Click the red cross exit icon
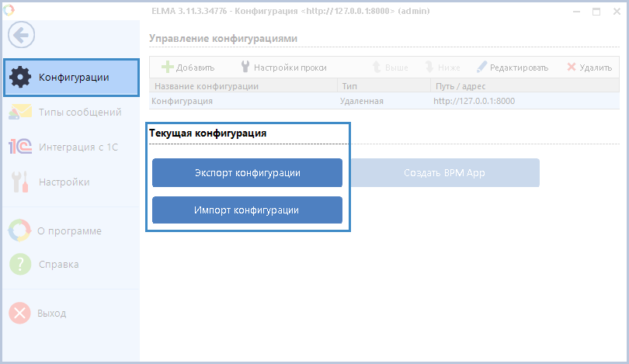 coord(19,313)
